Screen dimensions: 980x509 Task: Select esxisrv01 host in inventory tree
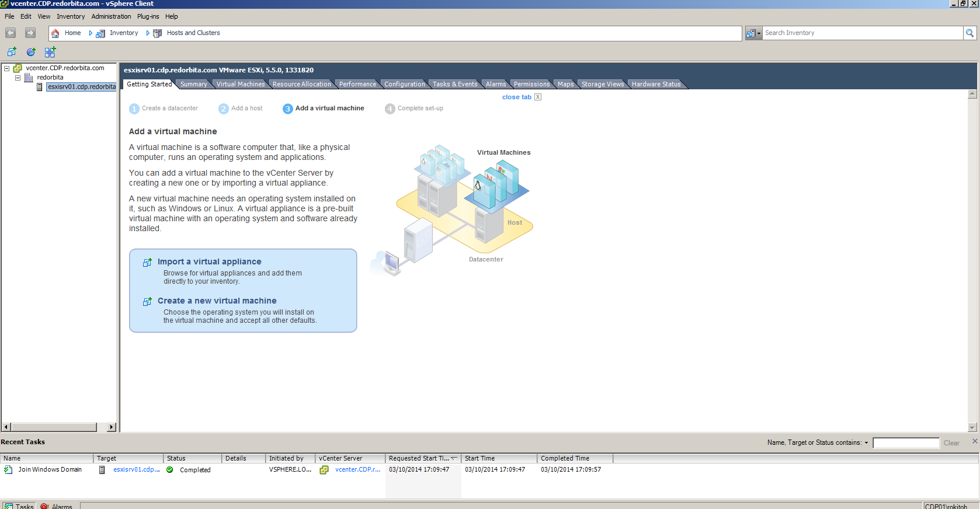point(81,87)
